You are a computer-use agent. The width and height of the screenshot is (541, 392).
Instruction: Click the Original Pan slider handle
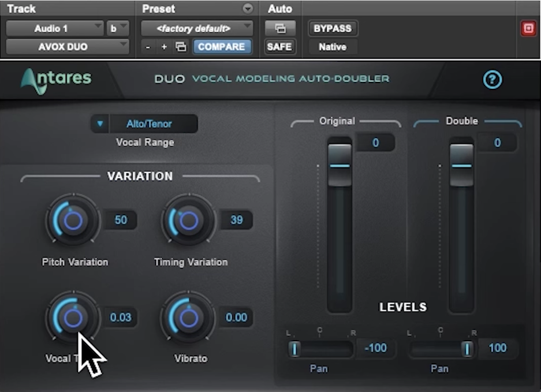(294, 349)
